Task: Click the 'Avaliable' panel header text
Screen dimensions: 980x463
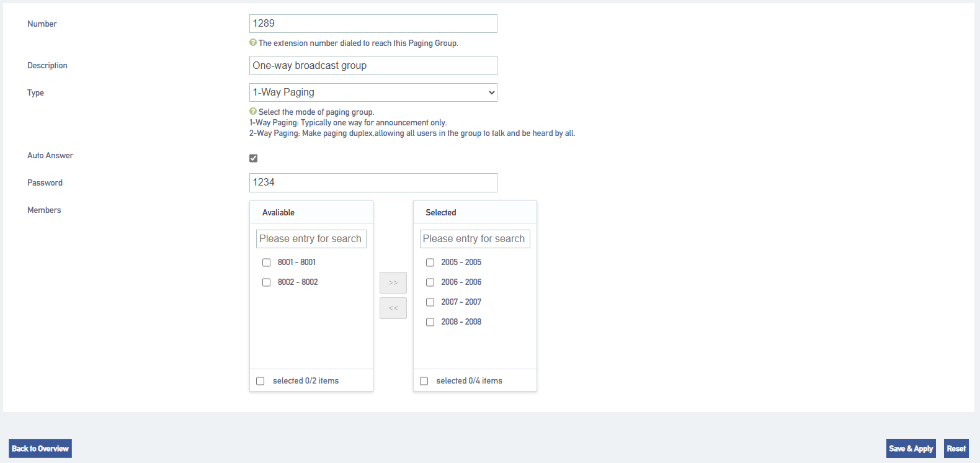Action: click(278, 212)
